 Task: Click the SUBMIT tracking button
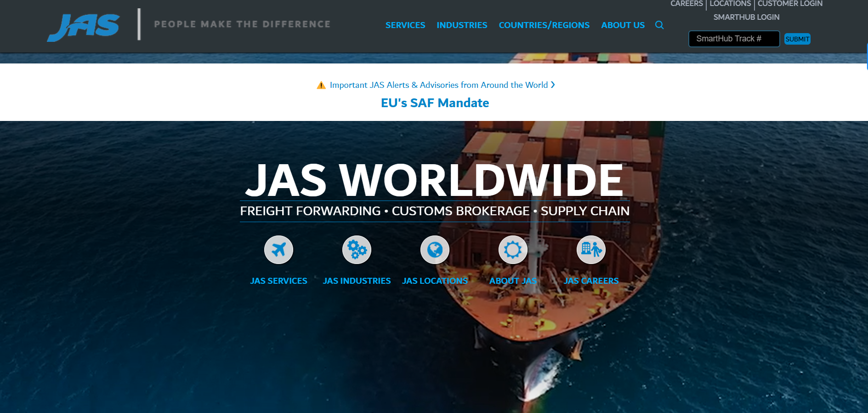[797, 39]
